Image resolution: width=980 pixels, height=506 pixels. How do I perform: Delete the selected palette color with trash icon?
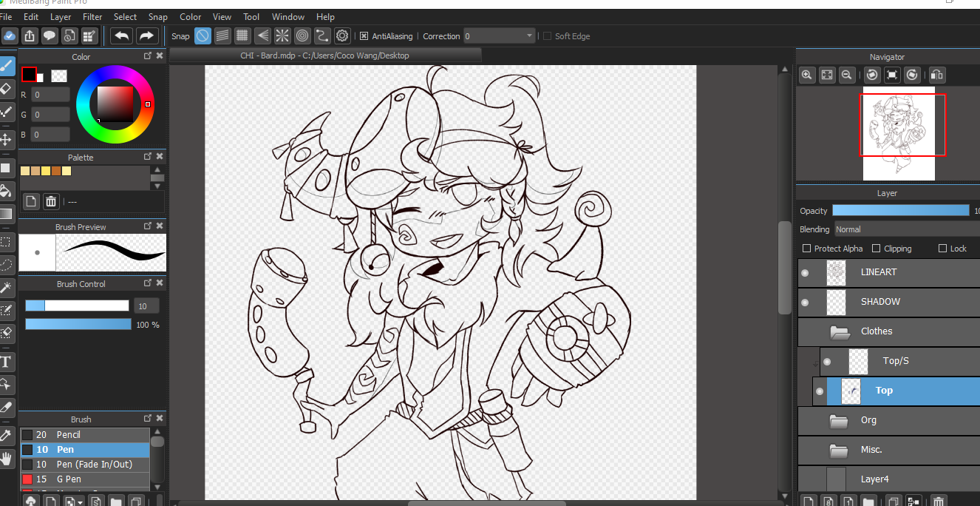coord(51,201)
